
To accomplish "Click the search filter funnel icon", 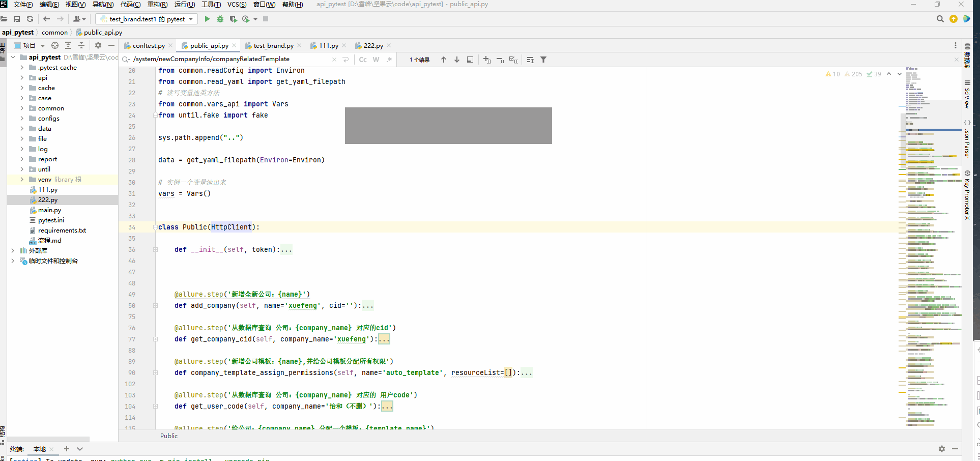I will pyautogui.click(x=543, y=60).
